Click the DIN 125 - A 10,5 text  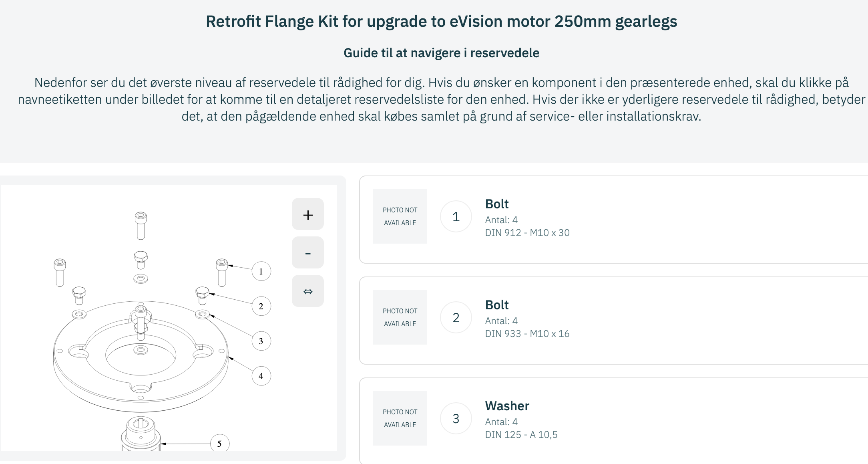point(521,435)
